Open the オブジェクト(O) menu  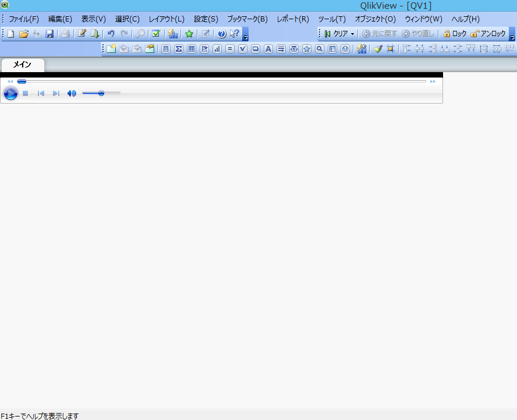click(375, 19)
